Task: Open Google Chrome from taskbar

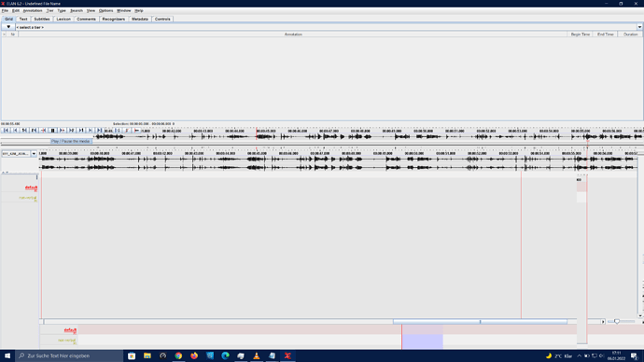Action: point(178,355)
